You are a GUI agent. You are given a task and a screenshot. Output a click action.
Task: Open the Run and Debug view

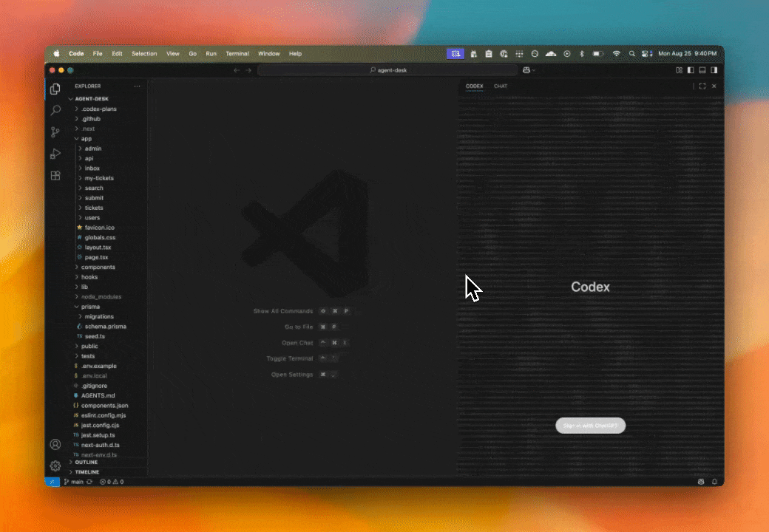pyautogui.click(x=55, y=154)
